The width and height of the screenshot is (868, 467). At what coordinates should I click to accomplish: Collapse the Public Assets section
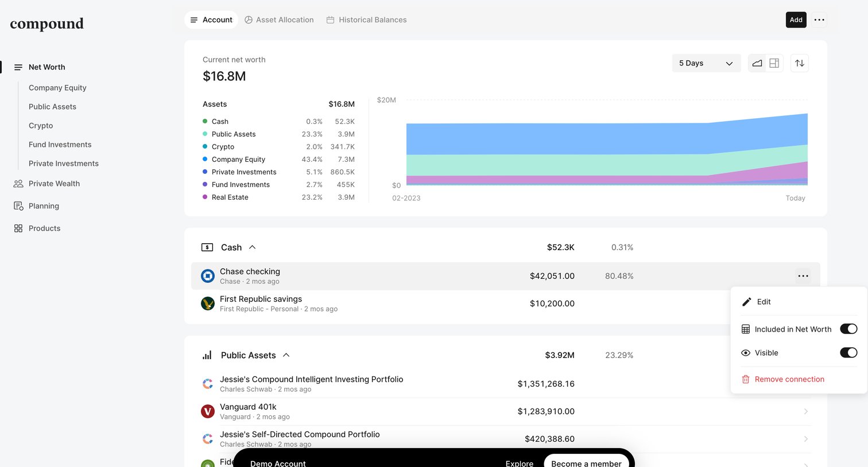286,355
